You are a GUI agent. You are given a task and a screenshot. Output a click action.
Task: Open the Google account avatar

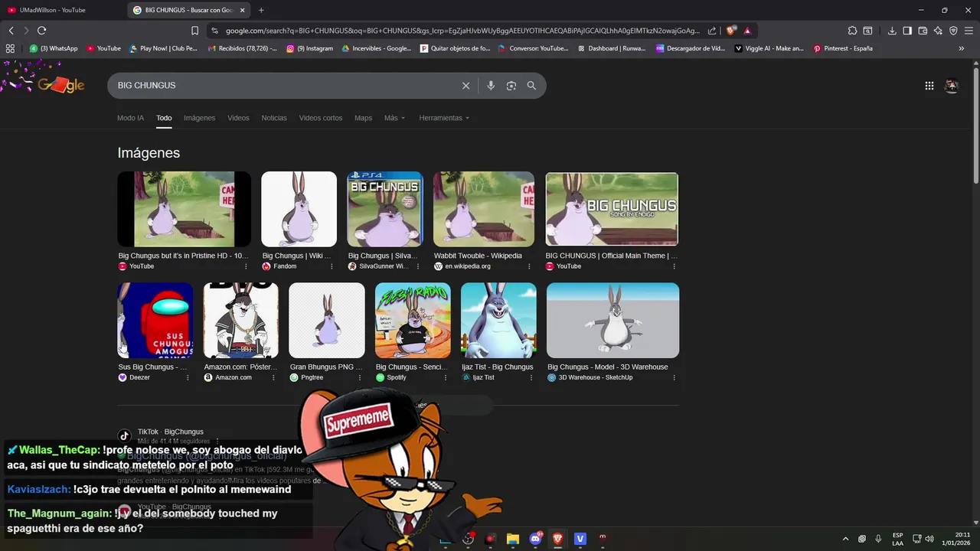click(952, 86)
